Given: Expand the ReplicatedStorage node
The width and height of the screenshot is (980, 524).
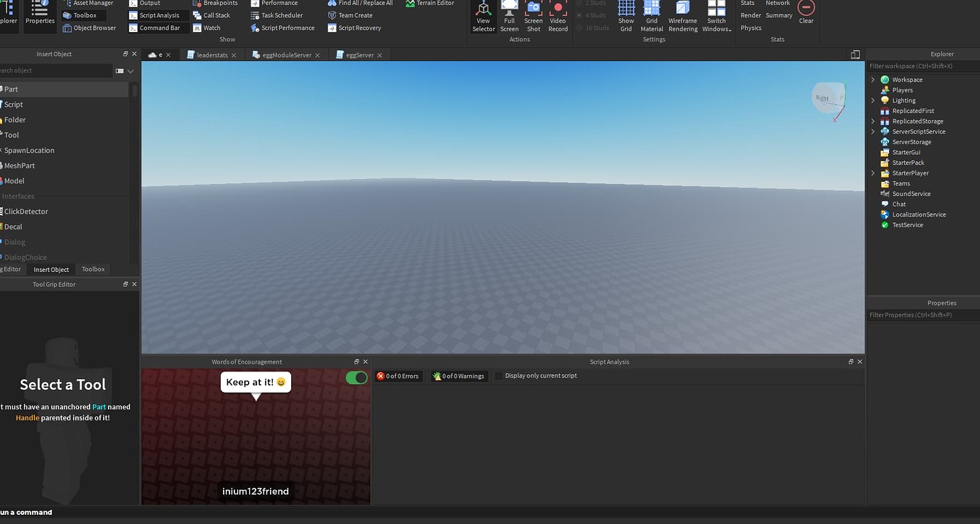Looking at the screenshot, I should click(x=873, y=121).
